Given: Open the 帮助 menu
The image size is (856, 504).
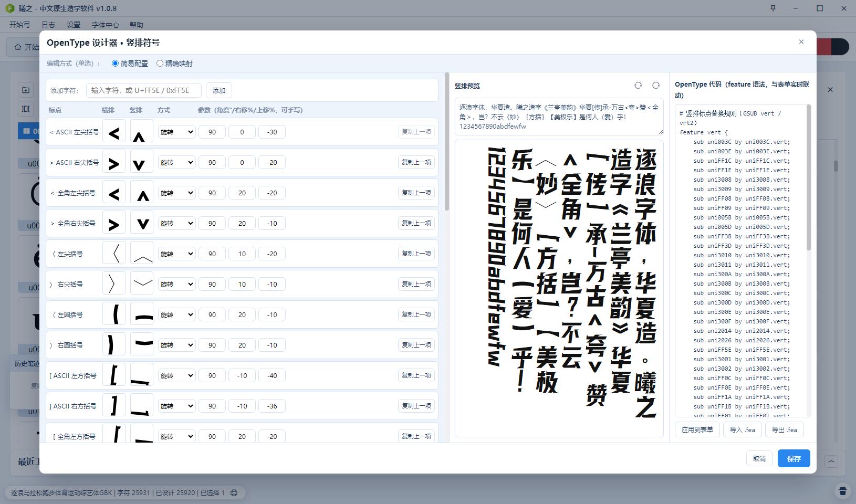Looking at the screenshot, I should point(136,25).
